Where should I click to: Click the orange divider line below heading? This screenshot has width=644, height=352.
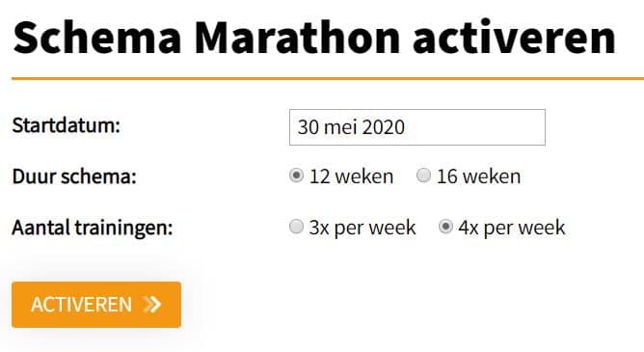(328, 78)
